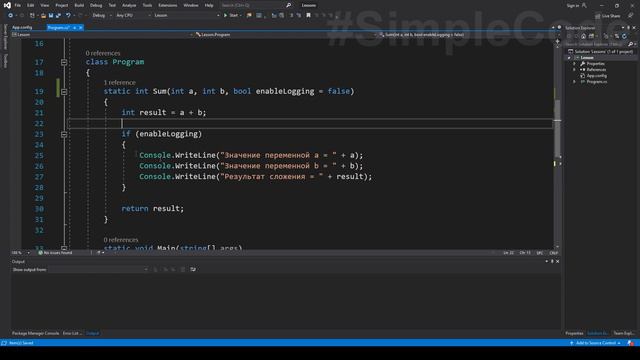Image resolution: width=640 pixels, height=360 pixels.
Task: Click the Home icon in Solution Explorer
Action: (583, 36)
